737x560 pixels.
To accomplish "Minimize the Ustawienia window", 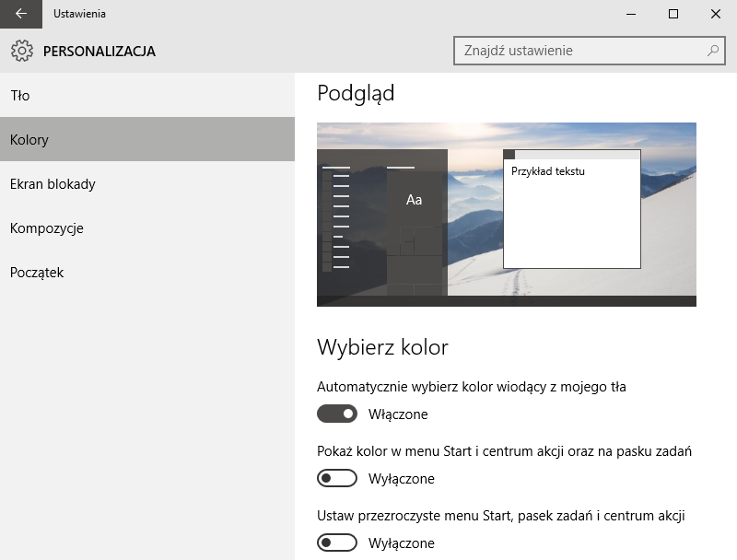I will [631, 14].
